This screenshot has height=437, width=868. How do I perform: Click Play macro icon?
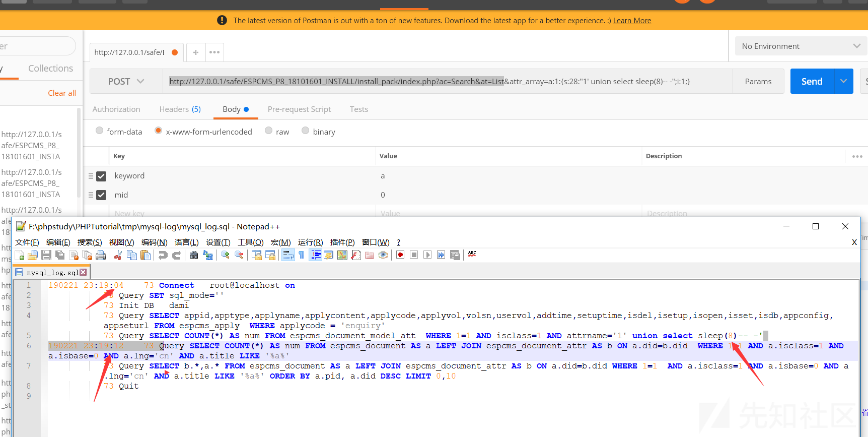[427, 255]
